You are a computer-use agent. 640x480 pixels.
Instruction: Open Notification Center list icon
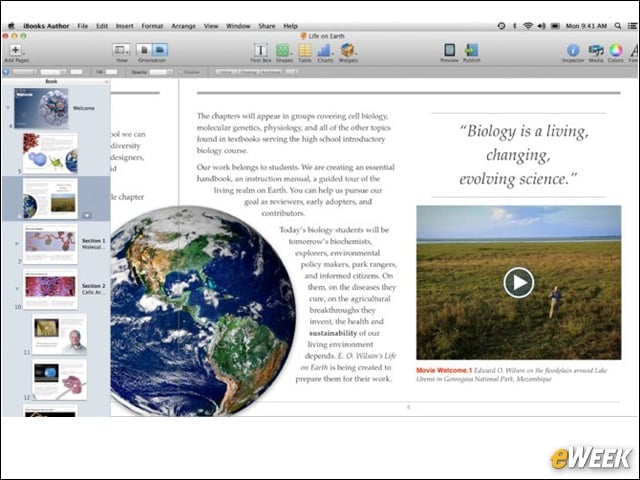click(x=632, y=26)
